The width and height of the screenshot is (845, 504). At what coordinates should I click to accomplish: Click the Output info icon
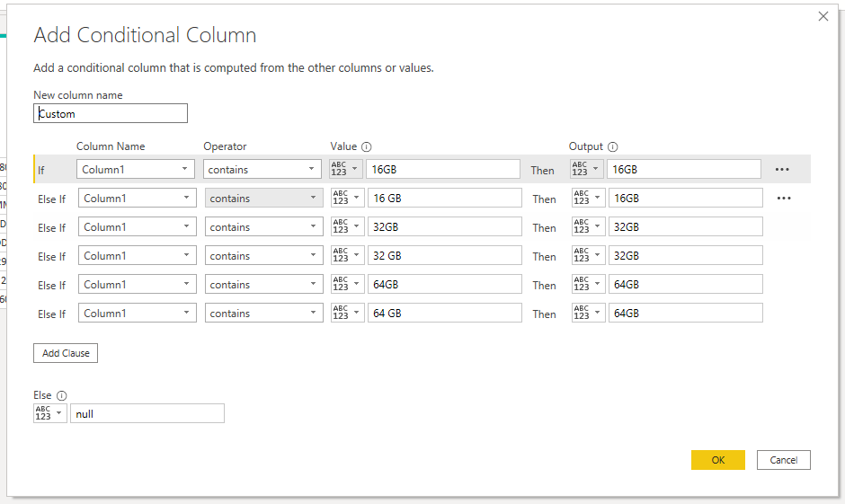click(x=613, y=146)
